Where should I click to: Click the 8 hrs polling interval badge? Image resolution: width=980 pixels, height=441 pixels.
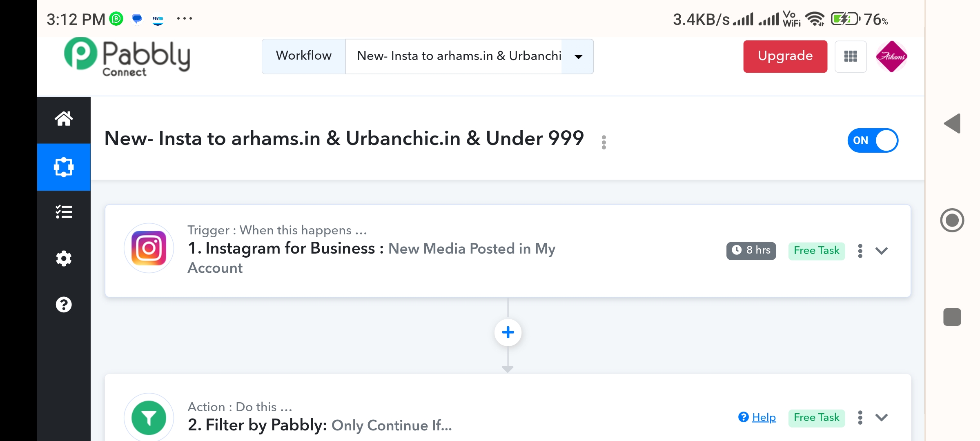point(751,250)
